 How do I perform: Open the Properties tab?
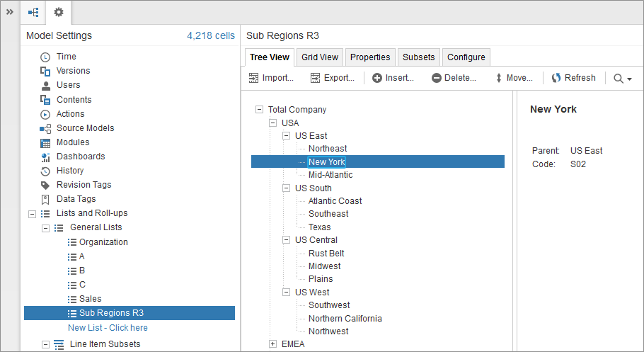click(370, 57)
